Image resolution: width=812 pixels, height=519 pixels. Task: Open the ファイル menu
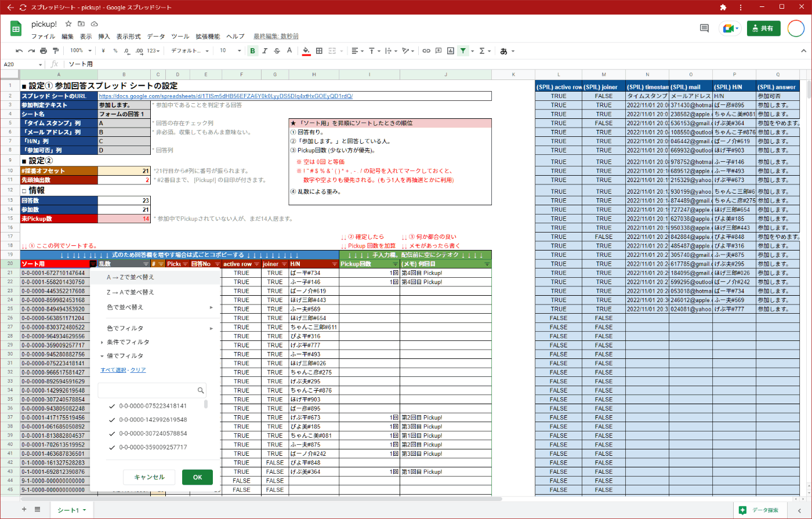[43, 36]
